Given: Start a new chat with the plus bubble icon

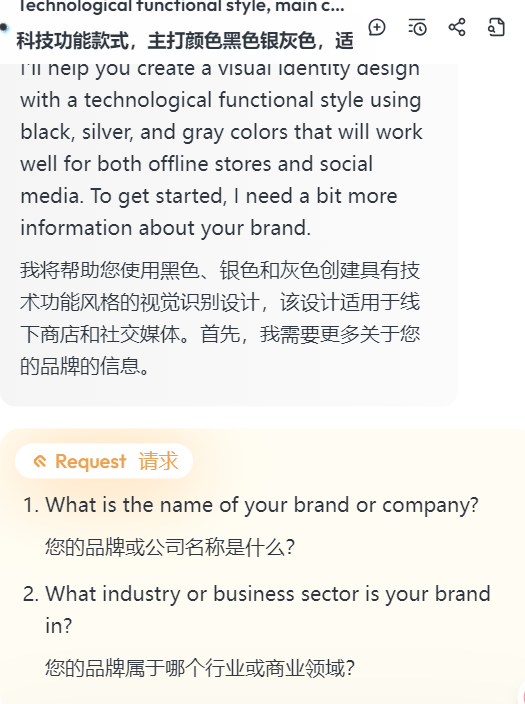Looking at the screenshot, I should pyautogui.click(x=377, y=27).
